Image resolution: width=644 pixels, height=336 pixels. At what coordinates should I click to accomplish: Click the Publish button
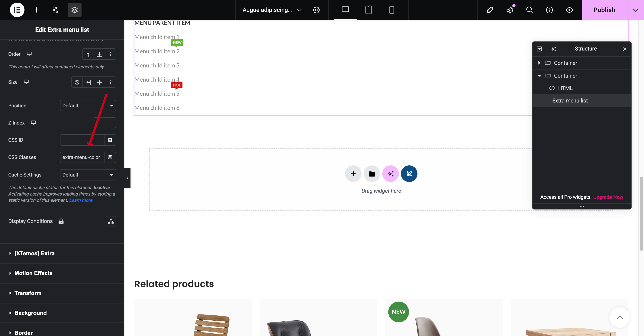604,10
